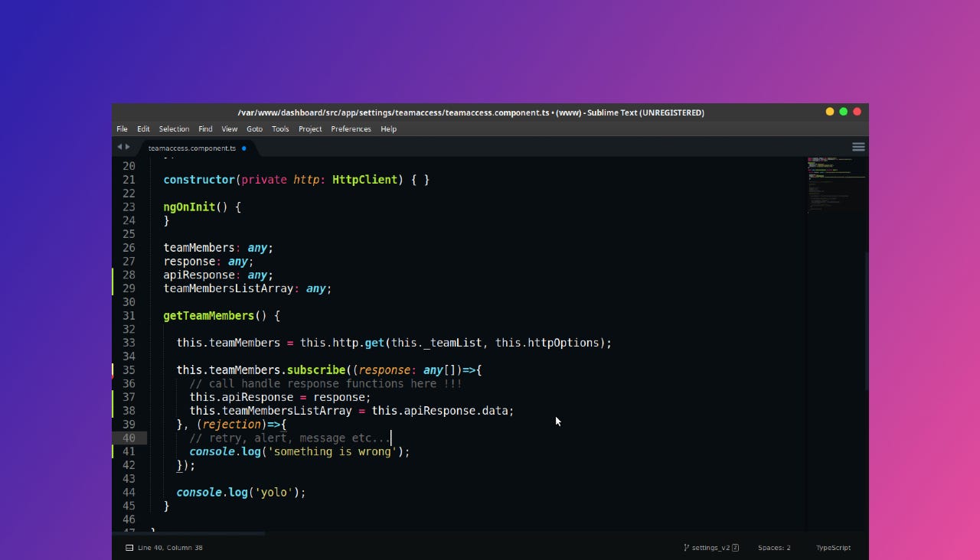Click the Line 40, Column 38 status text
The image size is (980, 560).
170,548
